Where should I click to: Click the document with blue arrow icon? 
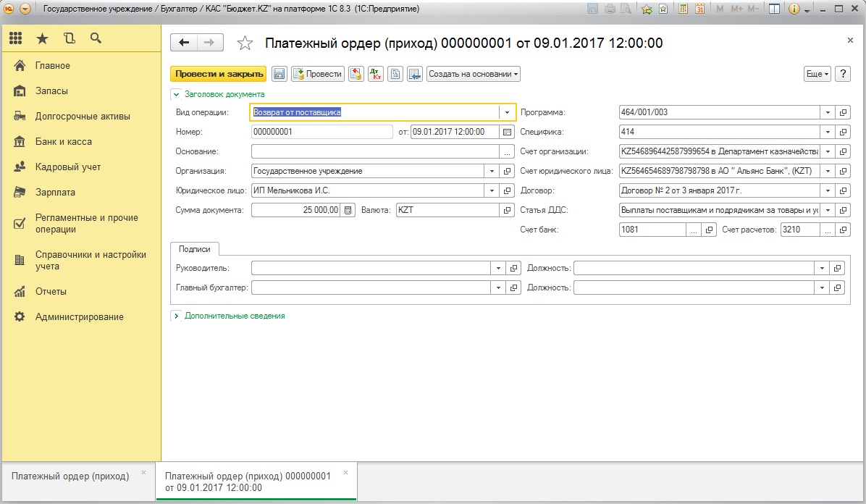415,74
